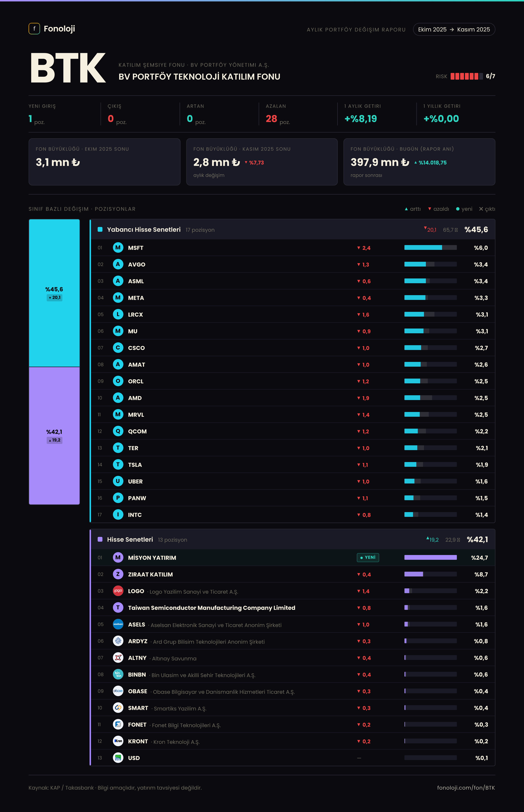This screenshot has width=524, height=812.
Task: Click the UBER 'U' avatar
Action: click(x=118, y=481)
